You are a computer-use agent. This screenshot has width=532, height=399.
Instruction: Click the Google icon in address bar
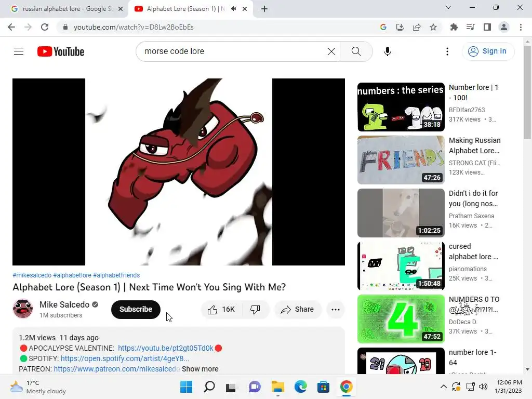pos(383,27)
